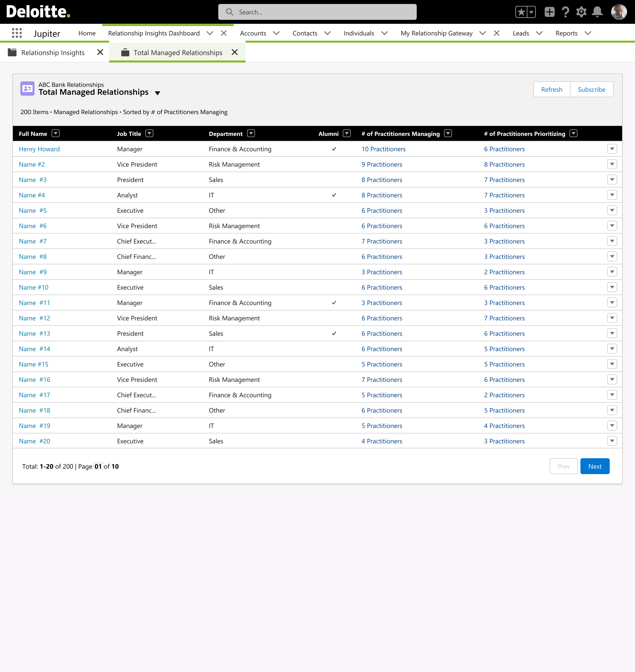Expand the Leads tab chevron
This screenshot has width=635, height=672.
click(x=539, y=33)
